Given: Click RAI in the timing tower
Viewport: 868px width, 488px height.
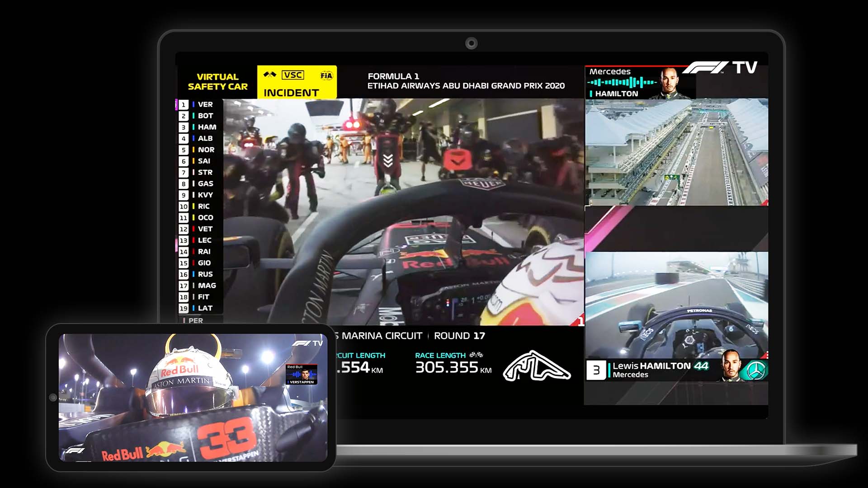Looking at the screenshot, I should pos(204,251).
